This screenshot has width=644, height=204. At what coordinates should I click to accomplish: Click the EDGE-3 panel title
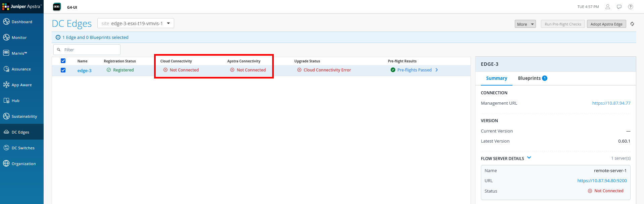(x=490, y=64)
